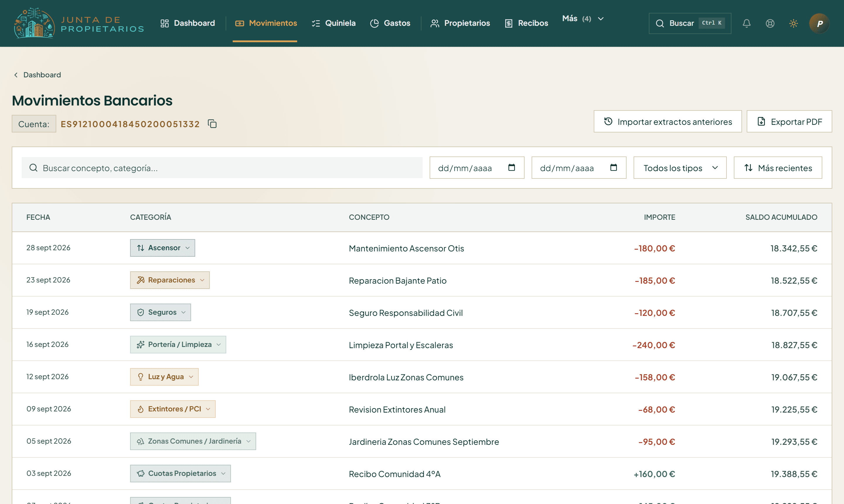Click the elevator arrows icon in Ascensor tag
Viewport: 844px width, 504px height.
(x=141, y=248)
